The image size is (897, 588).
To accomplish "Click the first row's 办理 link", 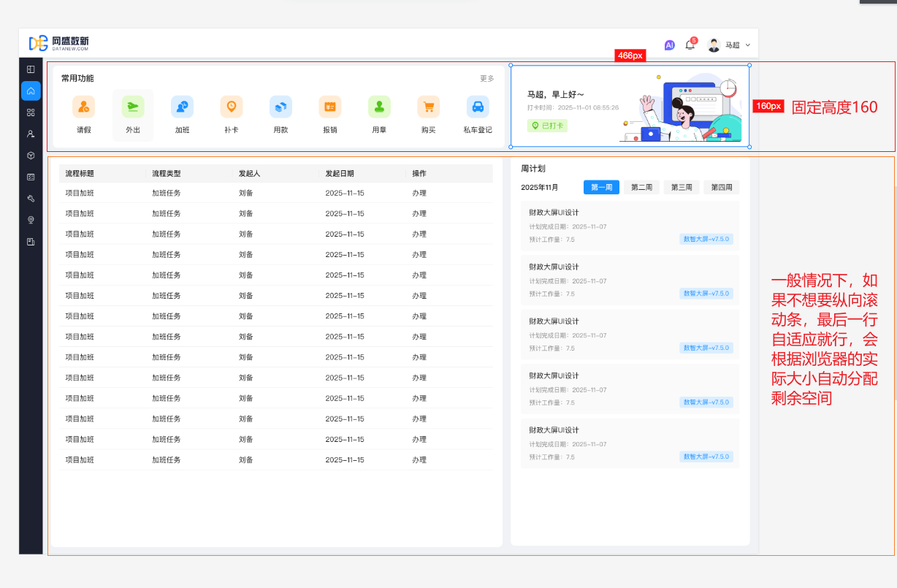I will click(419, 194).
